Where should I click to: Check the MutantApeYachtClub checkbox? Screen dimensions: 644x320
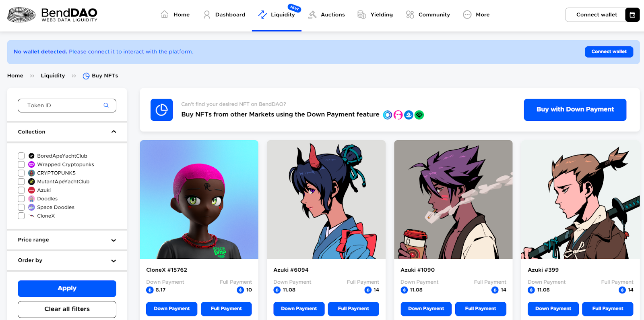21,182
